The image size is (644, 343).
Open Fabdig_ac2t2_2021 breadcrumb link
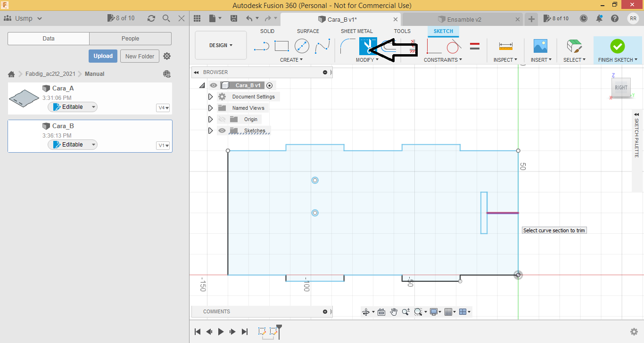click(50, 74)
